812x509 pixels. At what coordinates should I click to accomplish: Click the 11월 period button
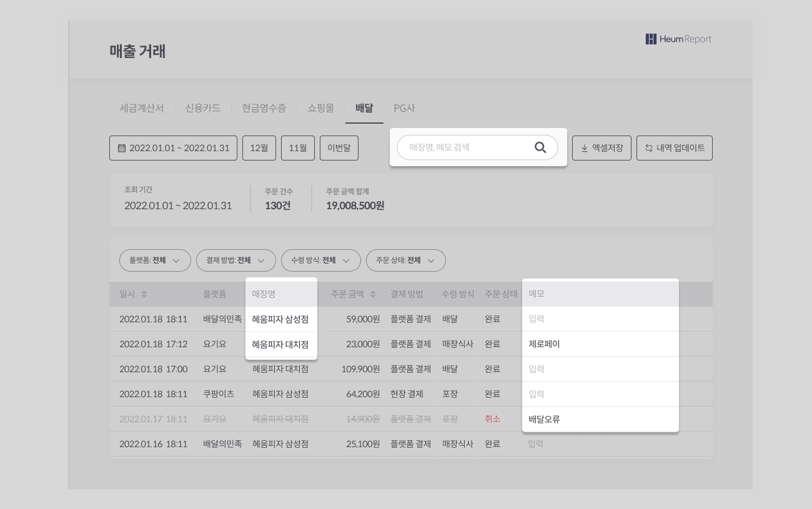pyautogui.click(x=298, y=148)
